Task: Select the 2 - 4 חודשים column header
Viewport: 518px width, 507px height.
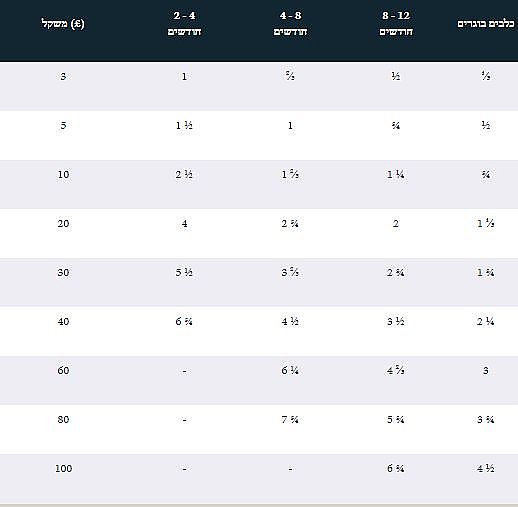Action: tap(184, 23)
